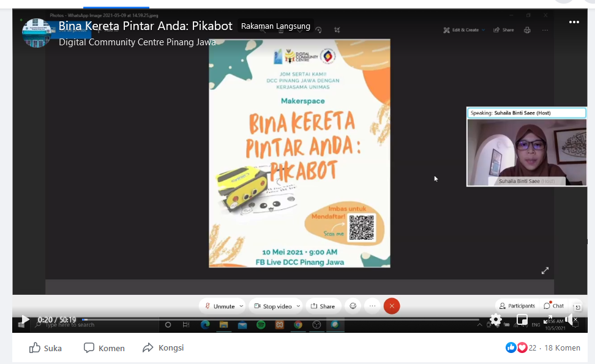Image resolution: width=595 pixels, height=364 pixels.
Task: Open the Digital Community Centre Pinang Jawa page link
Action: pos(137,42)
